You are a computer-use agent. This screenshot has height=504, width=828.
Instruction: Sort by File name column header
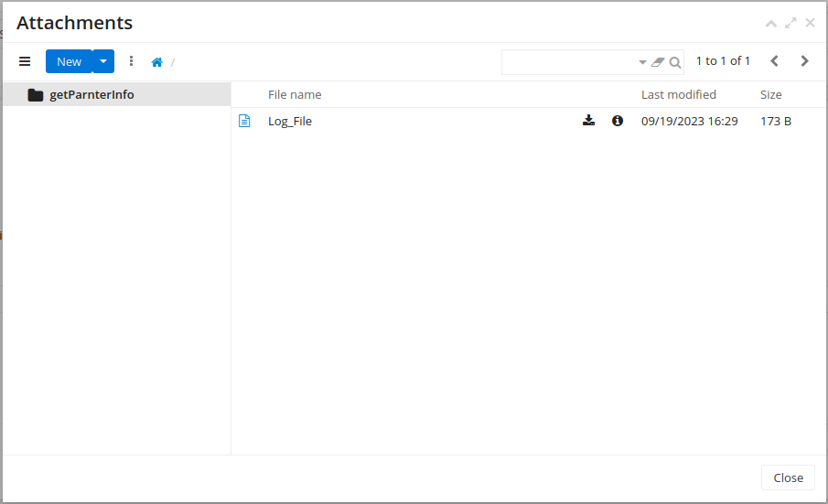pyautogui.click(x=295, y=94)
